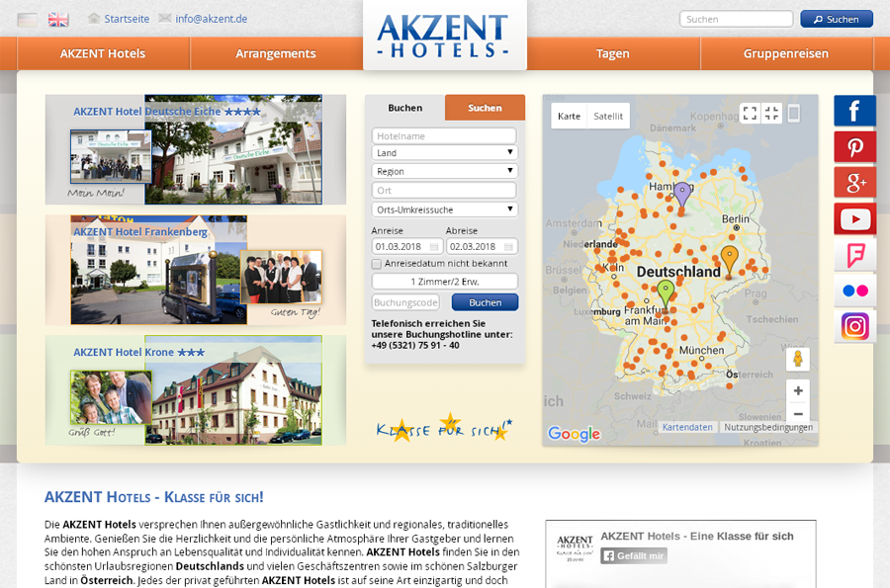The image size is (890, 588).
Task: Click the map fullscreen expand icon
Action: click(750, 114)
